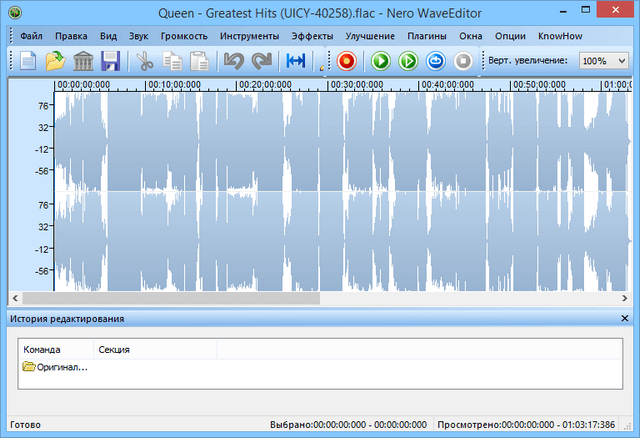The image size is (640, 438).
Task: Play audio with first green button
Action: pyautogui.click(x=381, y=61)
